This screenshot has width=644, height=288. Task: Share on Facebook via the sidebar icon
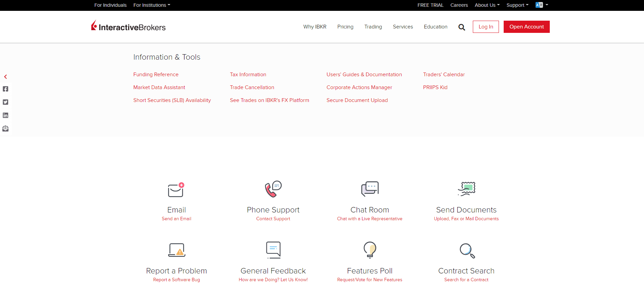pos(5,89)
